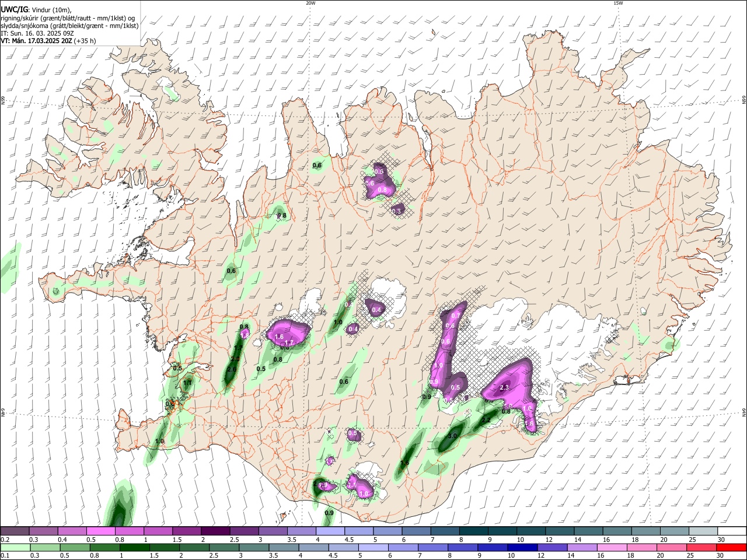Click the UWC/IG title text
The width and height of the screenshot is (747, 560).
tap(14, 9)
